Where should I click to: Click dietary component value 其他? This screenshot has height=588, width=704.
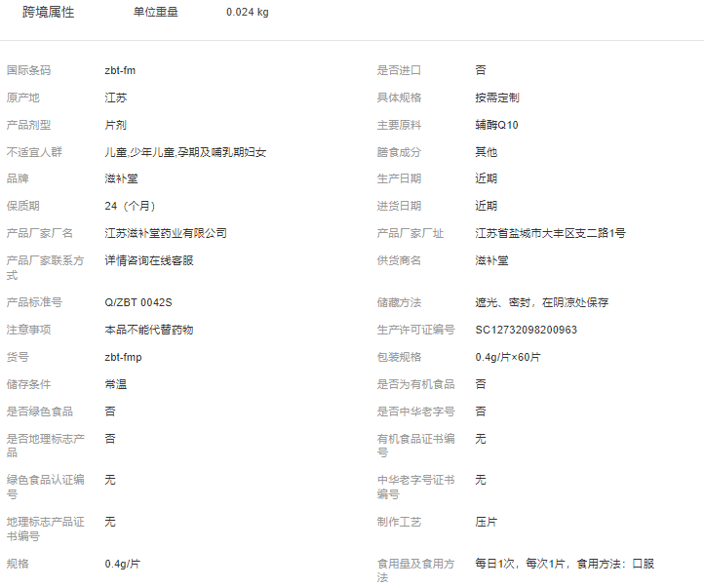487,153
